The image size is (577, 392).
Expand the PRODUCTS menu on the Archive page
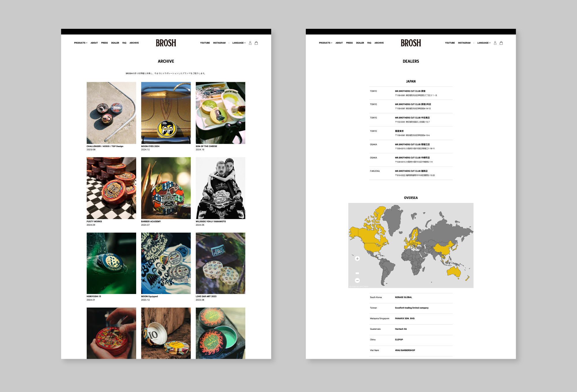[x=80, y=43]
